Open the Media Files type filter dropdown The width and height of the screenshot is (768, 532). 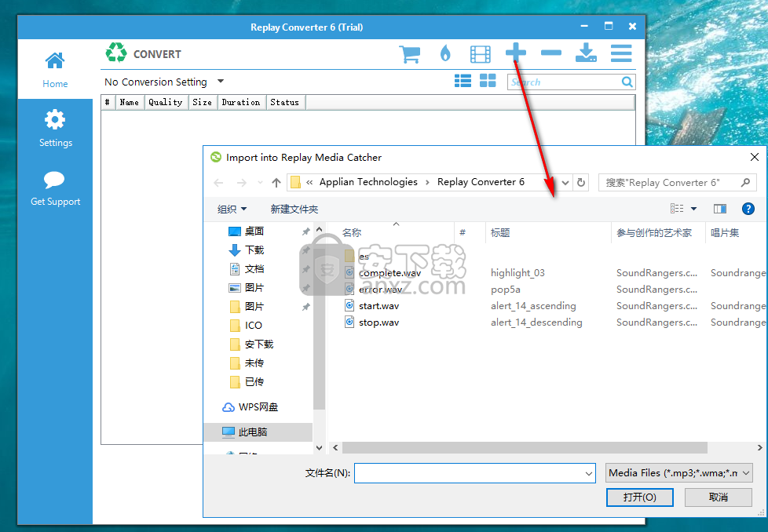[678, 473]
